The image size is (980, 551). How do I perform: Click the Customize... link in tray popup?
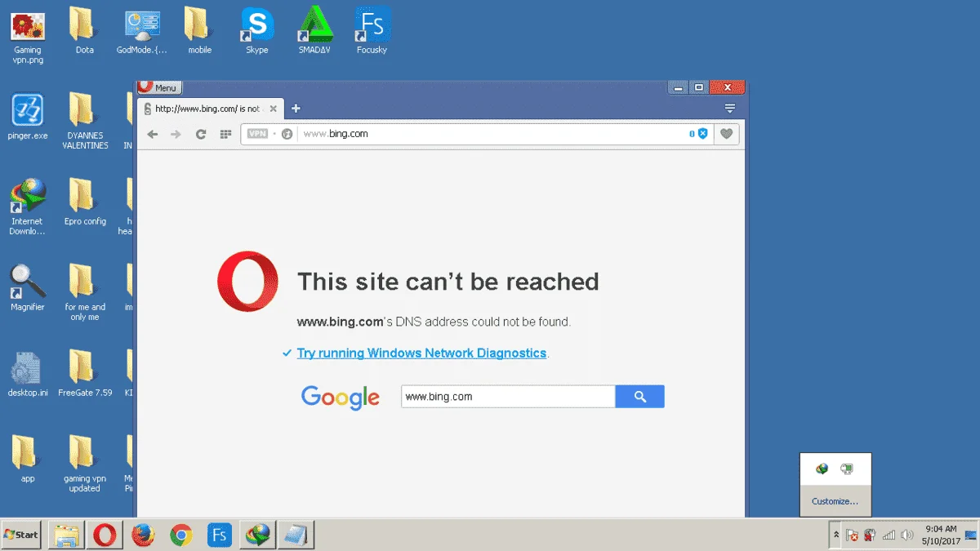(x=835, y=501)
